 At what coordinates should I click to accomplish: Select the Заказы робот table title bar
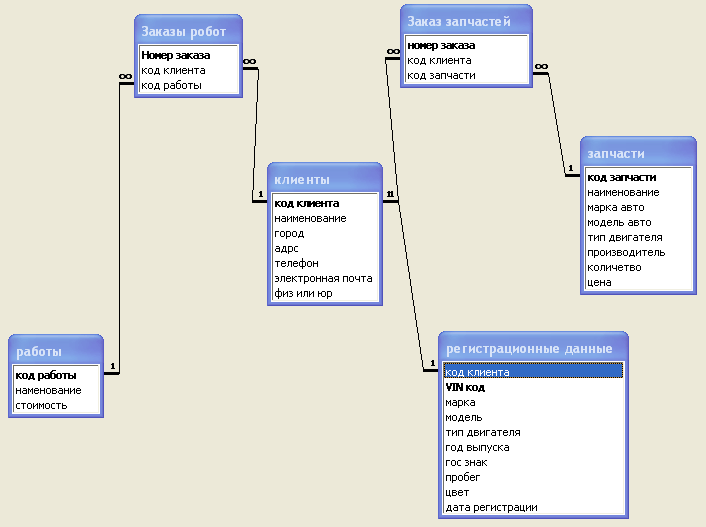[188, 31]
